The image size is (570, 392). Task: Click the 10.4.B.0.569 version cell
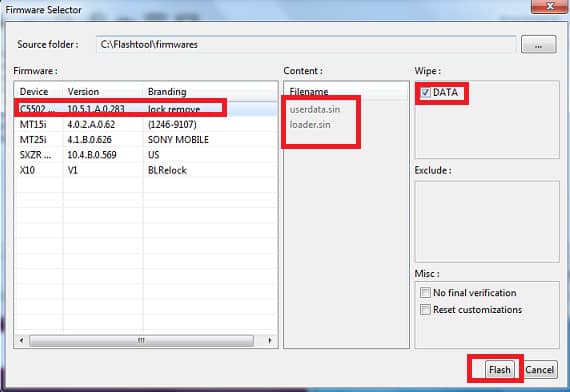click(92, 155)
